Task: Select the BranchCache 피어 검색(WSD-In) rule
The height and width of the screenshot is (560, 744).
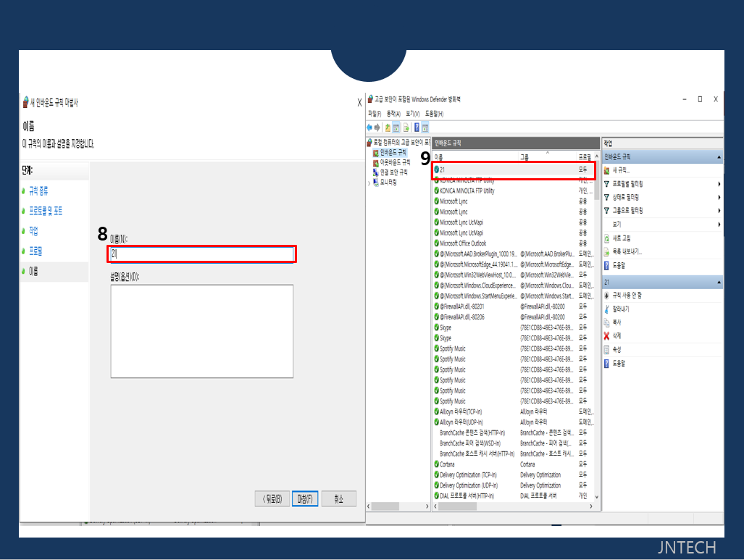Action: point(512,443)
